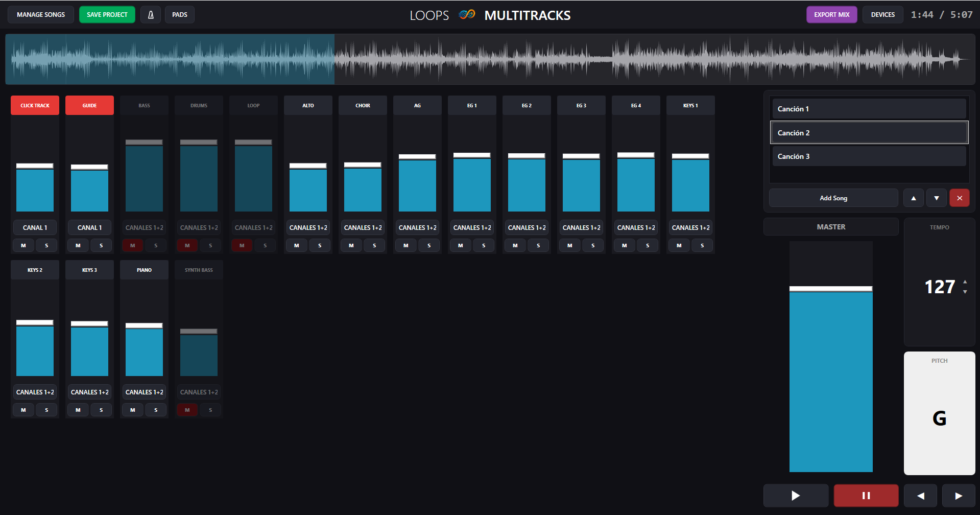This screenshot has height=515, width=980.
Task: Click the Save Project button
Action: [x=107, y=15]
